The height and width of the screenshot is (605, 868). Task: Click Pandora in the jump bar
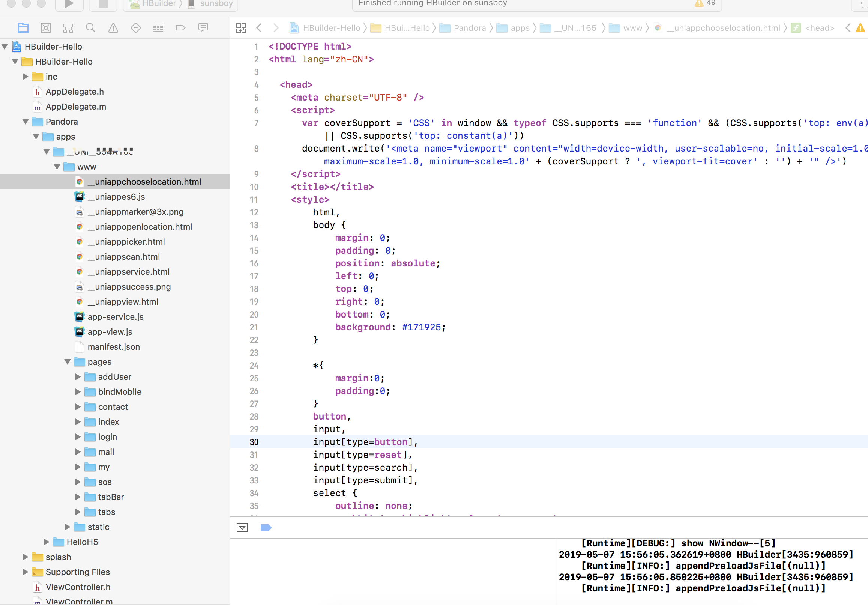tap(463, 28)
